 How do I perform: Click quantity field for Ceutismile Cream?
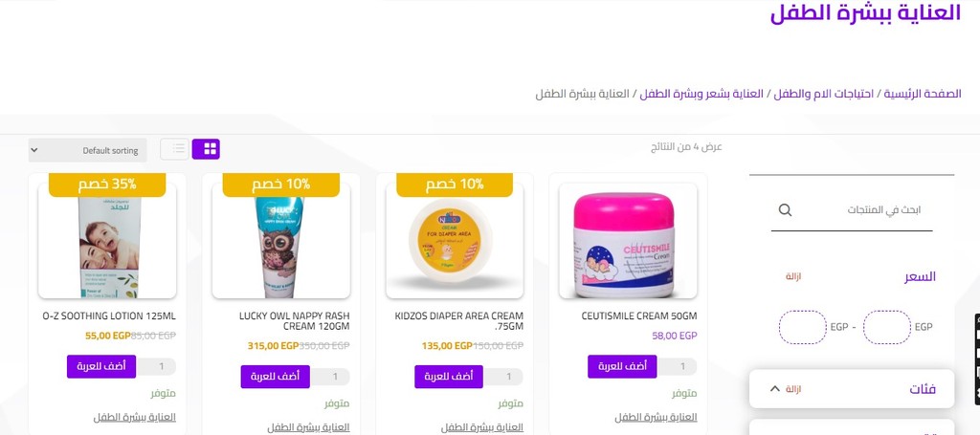coord(678,367)
